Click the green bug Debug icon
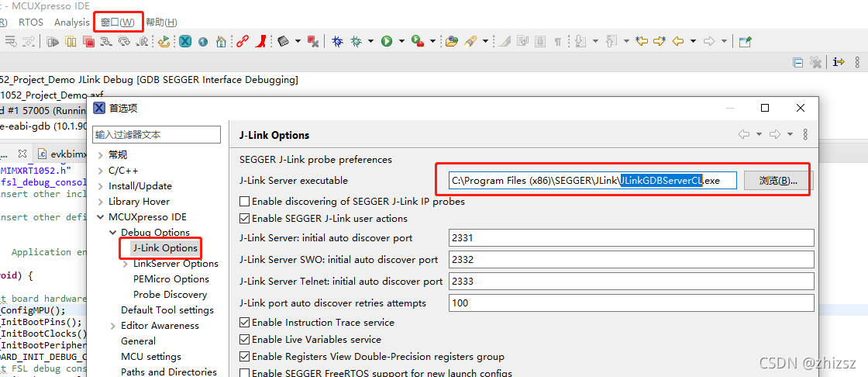 coord(356,41)
